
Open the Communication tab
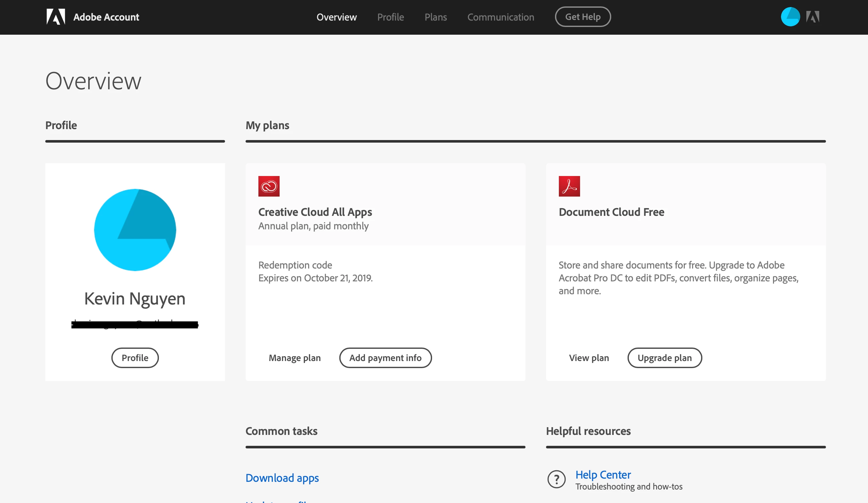(500, 17)
